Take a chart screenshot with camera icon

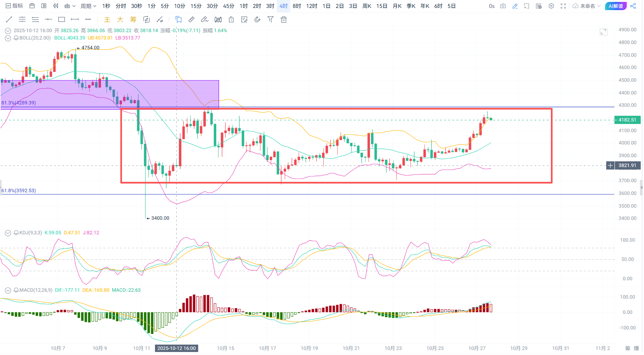(503, 6)
